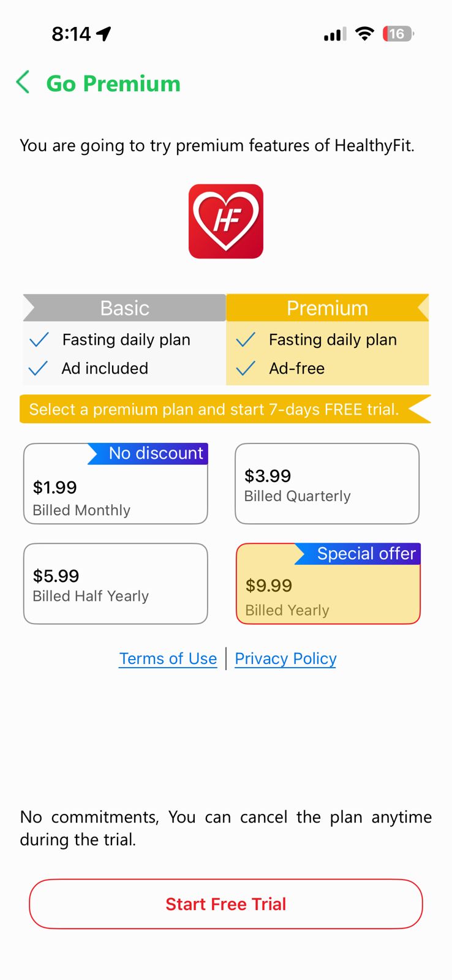The width and height of the screenshot is (452, 980).
Task: Open the Terms of Use link
Action: pyautogui.click(x=168, y=658)
